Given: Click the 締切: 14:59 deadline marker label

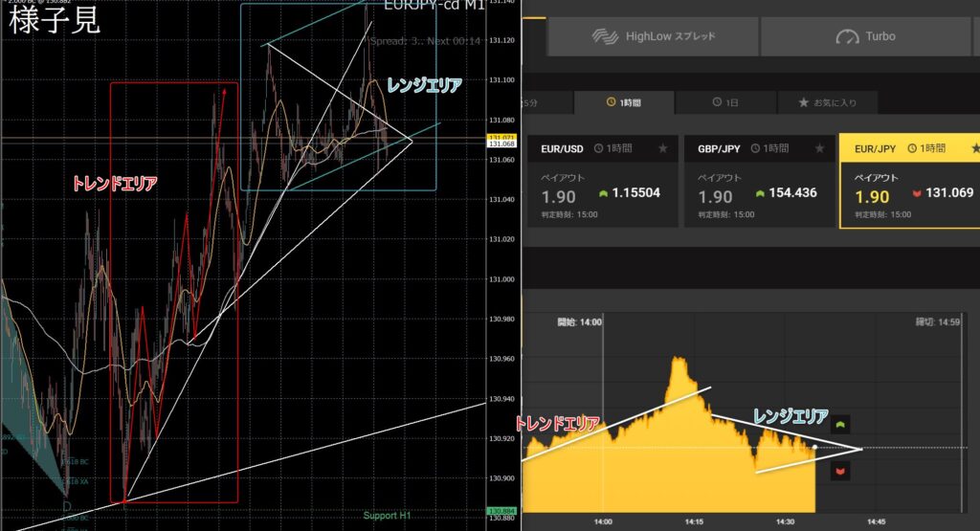Looking at the screenshot, I should pos(938,322).
